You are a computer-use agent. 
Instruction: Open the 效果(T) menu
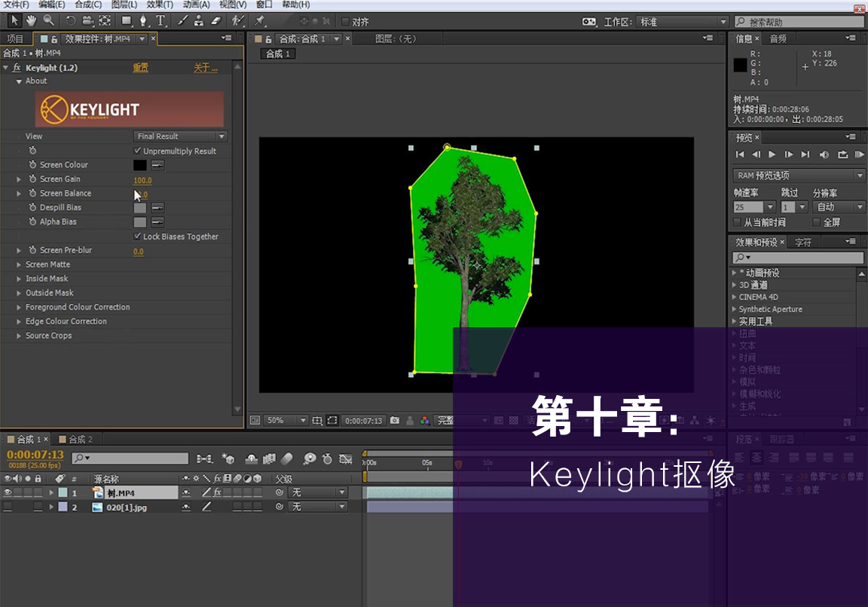coord(160,5)
